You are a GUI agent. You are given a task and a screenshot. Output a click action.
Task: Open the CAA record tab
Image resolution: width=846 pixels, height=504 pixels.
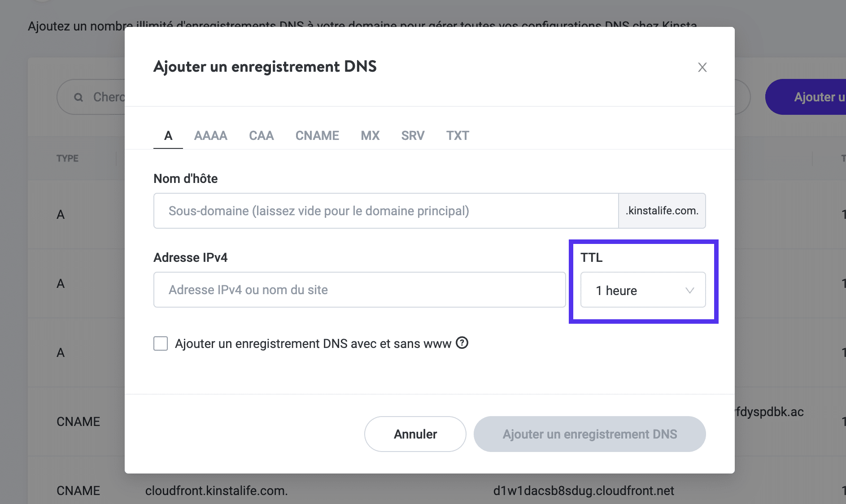[x=261, y=135]
